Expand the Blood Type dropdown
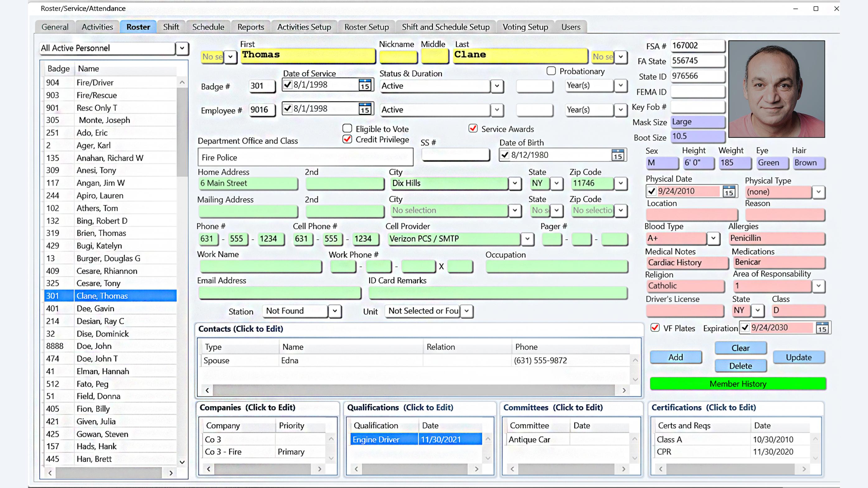 (x=713, y=238)
